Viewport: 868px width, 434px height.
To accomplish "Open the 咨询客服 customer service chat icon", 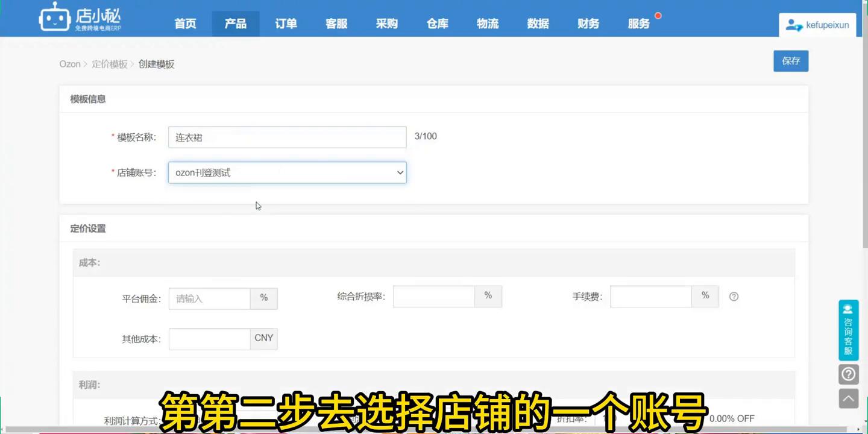I will pos(848,329).
